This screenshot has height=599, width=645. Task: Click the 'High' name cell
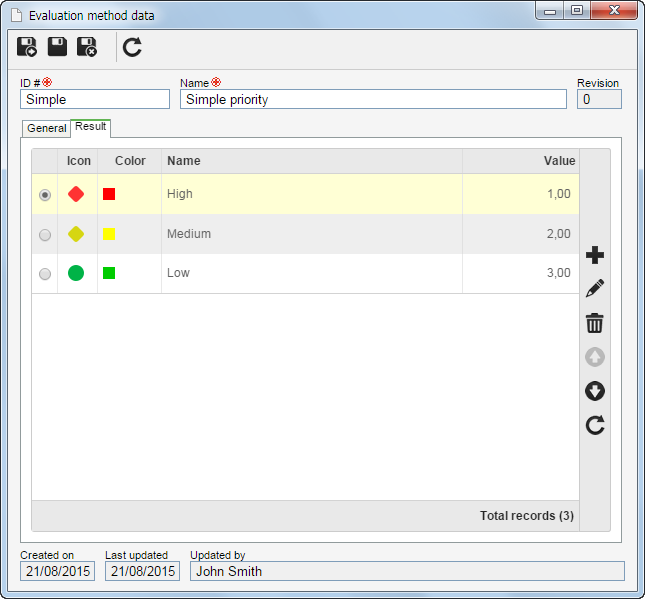tap(312, 194)
